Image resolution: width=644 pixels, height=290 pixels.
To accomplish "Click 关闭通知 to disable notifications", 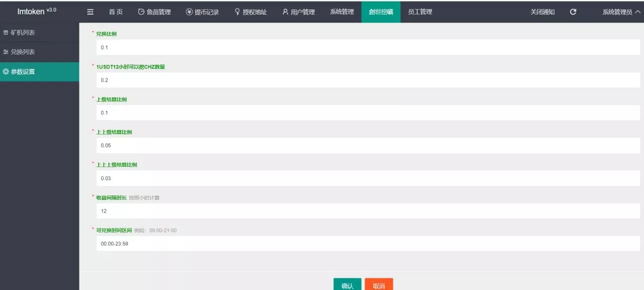I will pos(541,11).
